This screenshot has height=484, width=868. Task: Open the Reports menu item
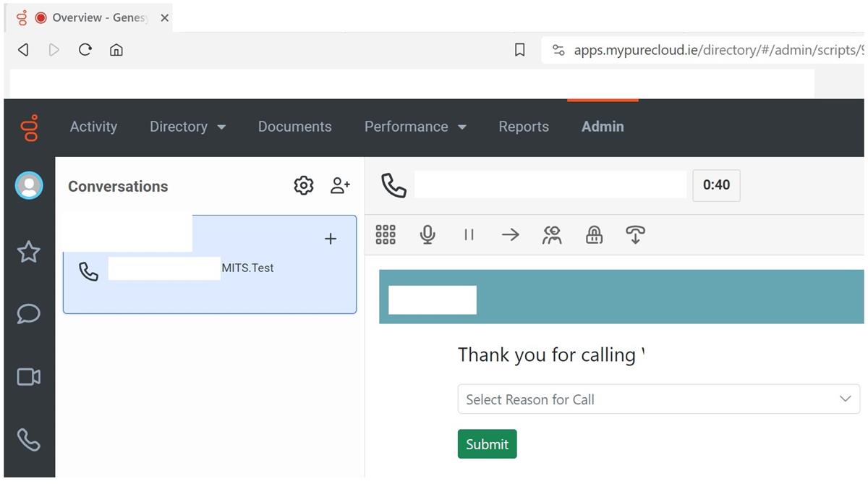524,127
